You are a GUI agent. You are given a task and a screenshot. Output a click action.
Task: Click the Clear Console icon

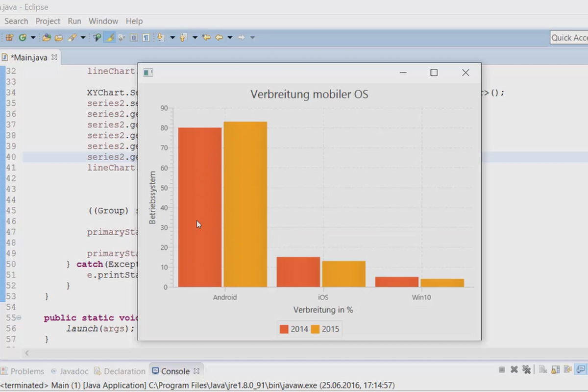[543, 370]
